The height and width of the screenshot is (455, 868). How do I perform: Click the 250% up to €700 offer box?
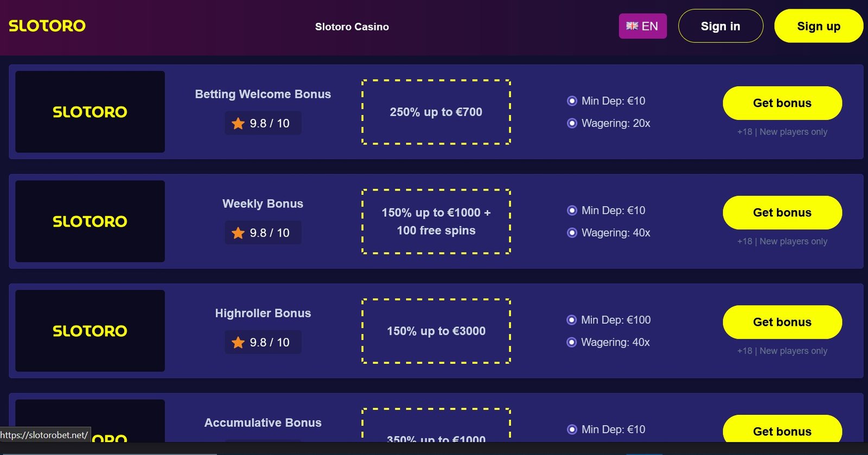coord(436,112)
